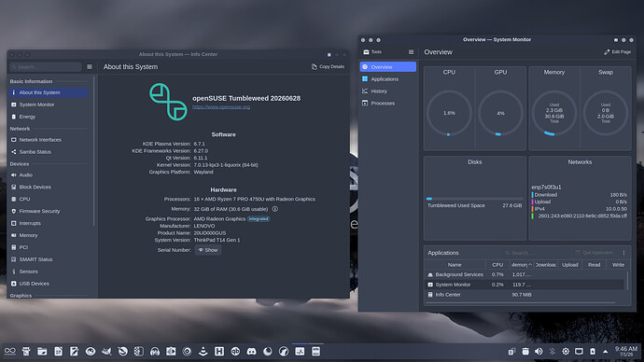Screen dimensions: 644x362
Task: Select Sensors in Info Center sidebar
Action: click(49, 271)
